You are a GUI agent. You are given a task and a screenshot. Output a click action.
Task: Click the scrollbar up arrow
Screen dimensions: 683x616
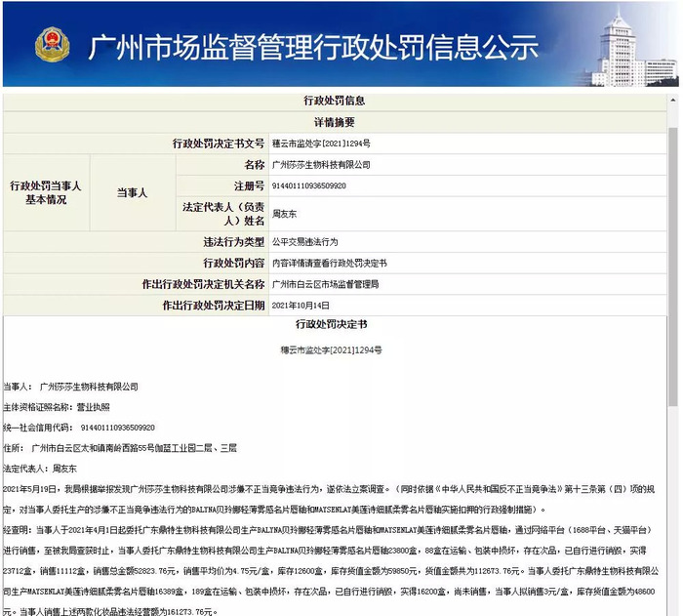(x=673, y=101)
